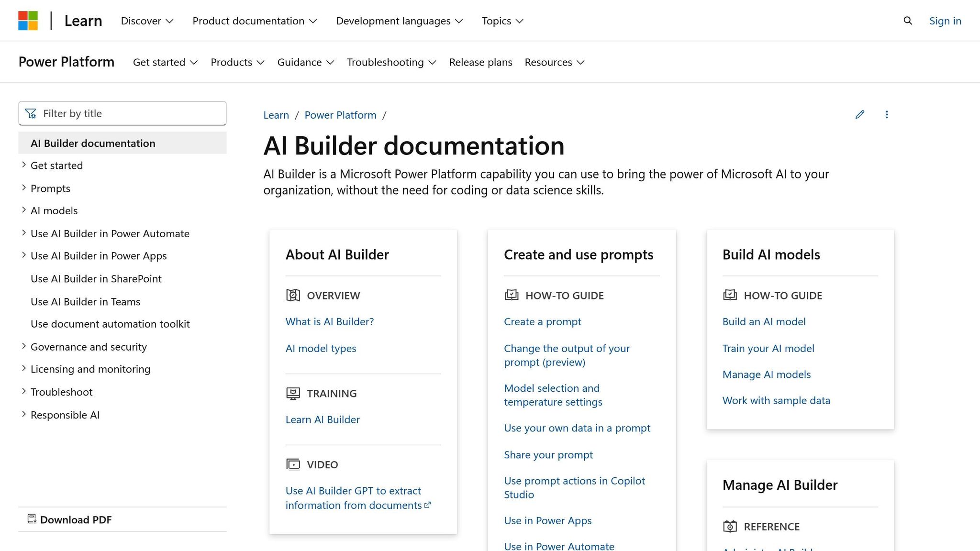The image size is (980, 551).
Task: Open the search magnifier icon
Action: pyautogui.click(x=908, y=21)
